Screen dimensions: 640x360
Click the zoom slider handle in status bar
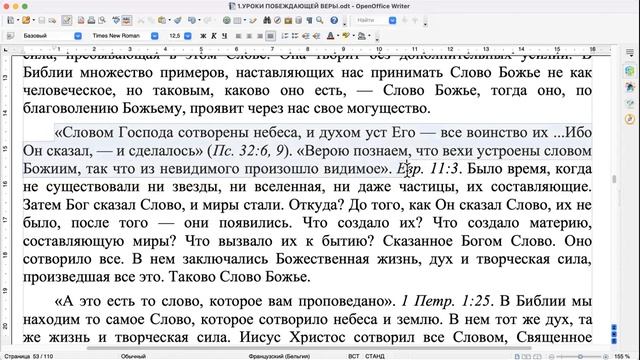tap(580, 356)
